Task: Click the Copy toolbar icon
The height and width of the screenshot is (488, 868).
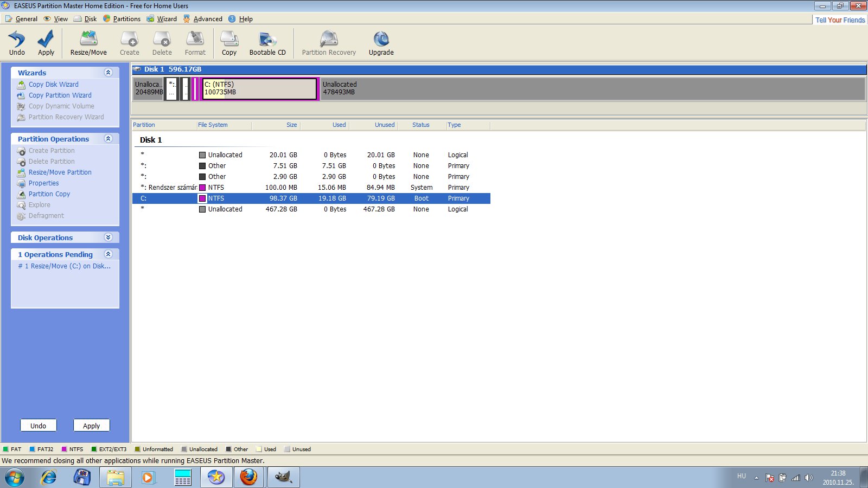Action: click(x=229, y=43)
